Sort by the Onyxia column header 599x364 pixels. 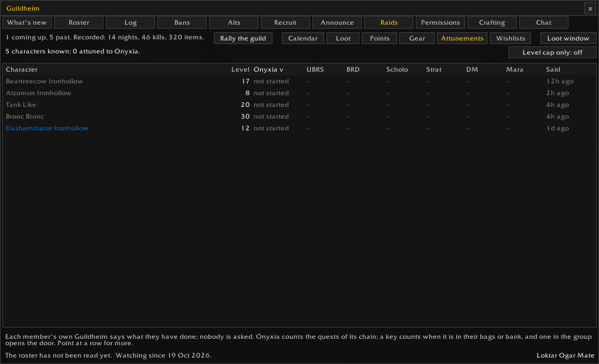[x=268, y=69]
